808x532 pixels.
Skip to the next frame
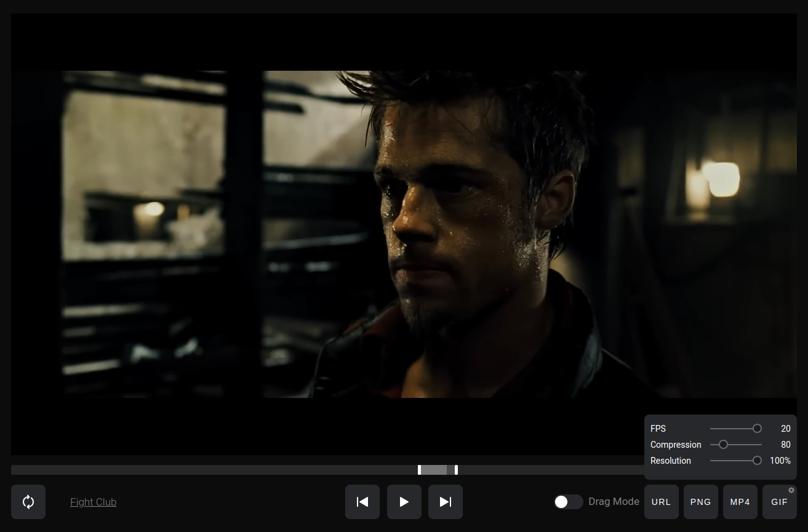coord(446,502)
